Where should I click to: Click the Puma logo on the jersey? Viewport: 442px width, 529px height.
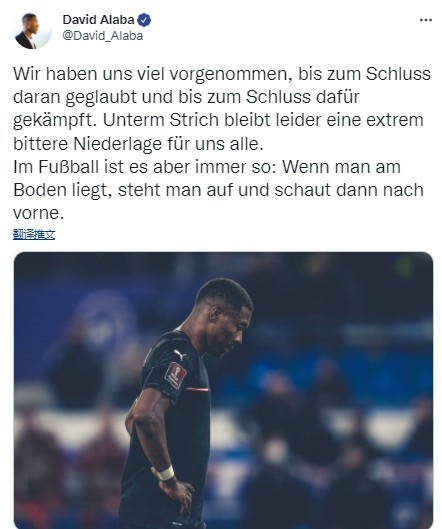point(180,356)
